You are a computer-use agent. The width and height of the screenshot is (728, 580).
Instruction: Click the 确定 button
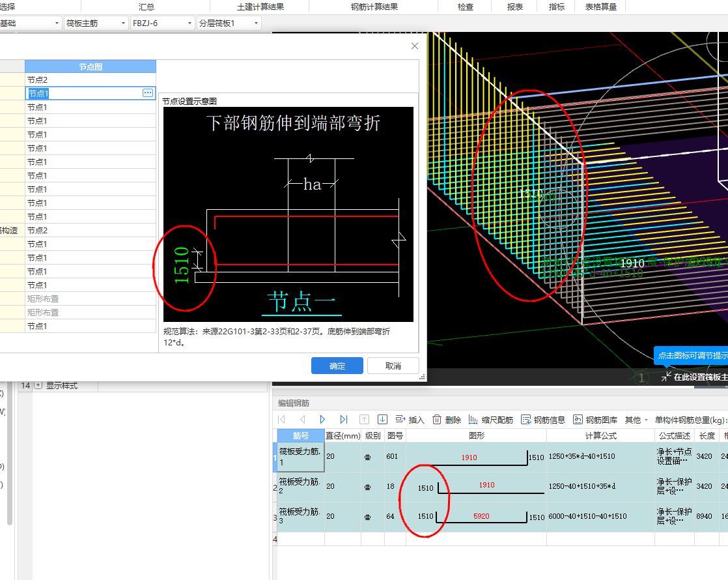coord(337,366)
